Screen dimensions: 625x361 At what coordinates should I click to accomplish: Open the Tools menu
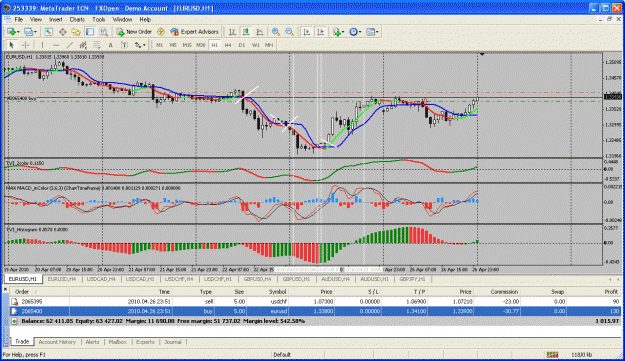pyautogui.click(x=98, y=20)
